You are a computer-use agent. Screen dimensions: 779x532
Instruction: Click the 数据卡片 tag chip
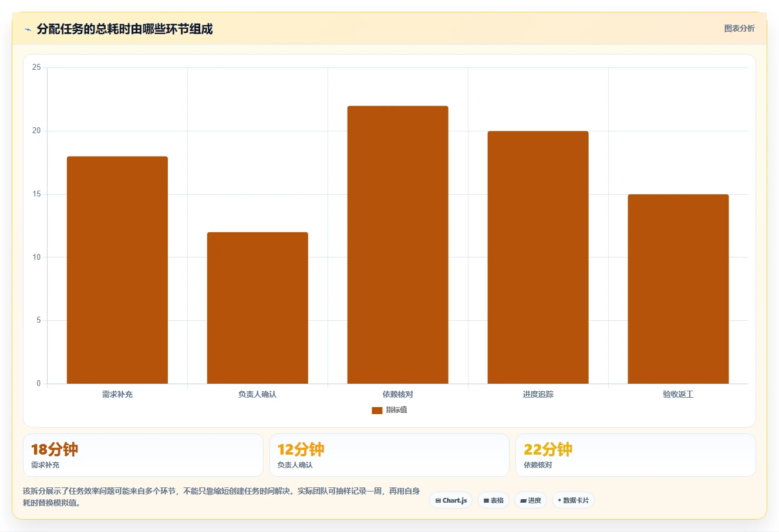(x=573, y=500)
